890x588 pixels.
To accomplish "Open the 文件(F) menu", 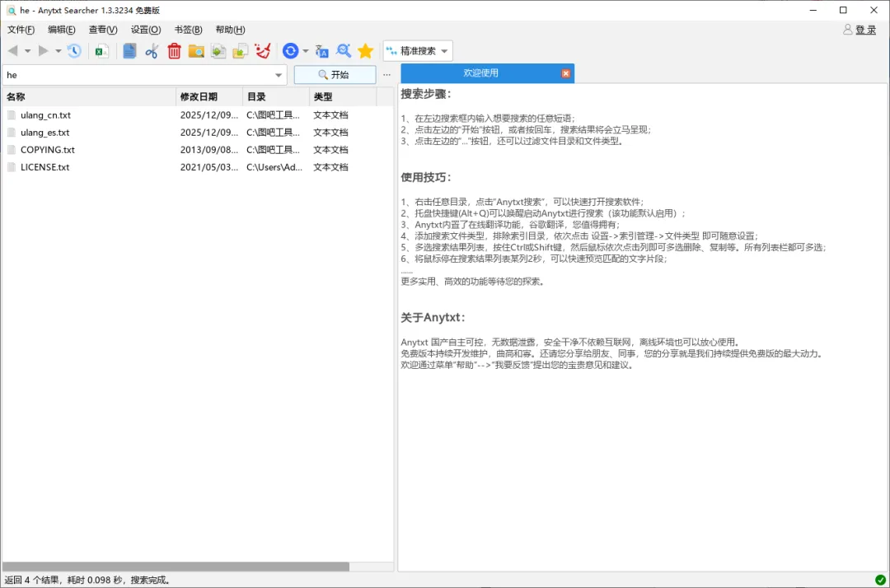I will [21, 30].
